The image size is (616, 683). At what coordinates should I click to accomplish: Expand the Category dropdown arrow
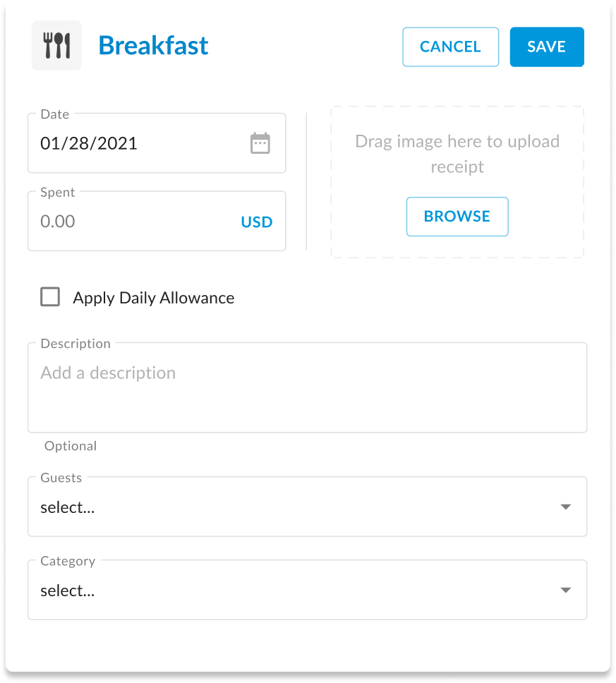click(x=564, y=590)
